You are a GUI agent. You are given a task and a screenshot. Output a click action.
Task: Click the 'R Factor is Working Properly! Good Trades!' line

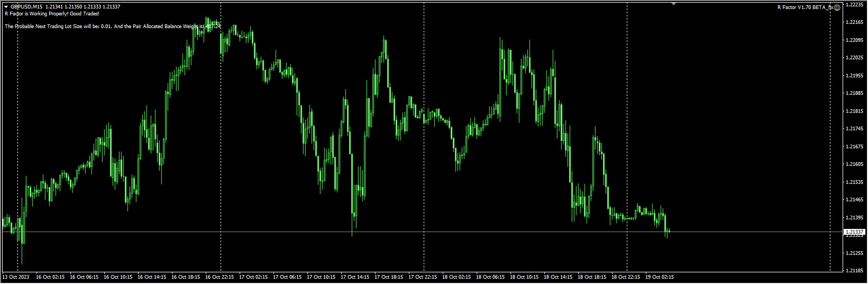point(52,14)
